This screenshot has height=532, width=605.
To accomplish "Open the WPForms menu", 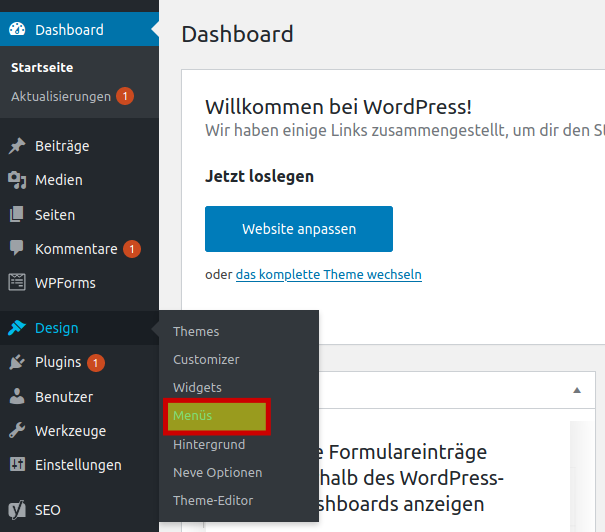I will (x=79, y=283).
